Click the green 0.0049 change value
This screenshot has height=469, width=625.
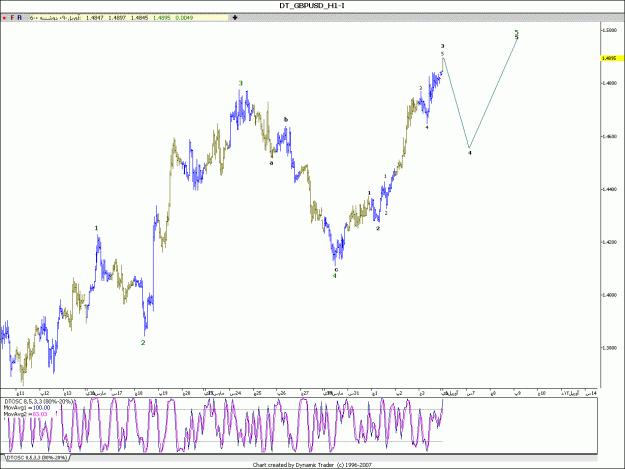coord(184,18)
